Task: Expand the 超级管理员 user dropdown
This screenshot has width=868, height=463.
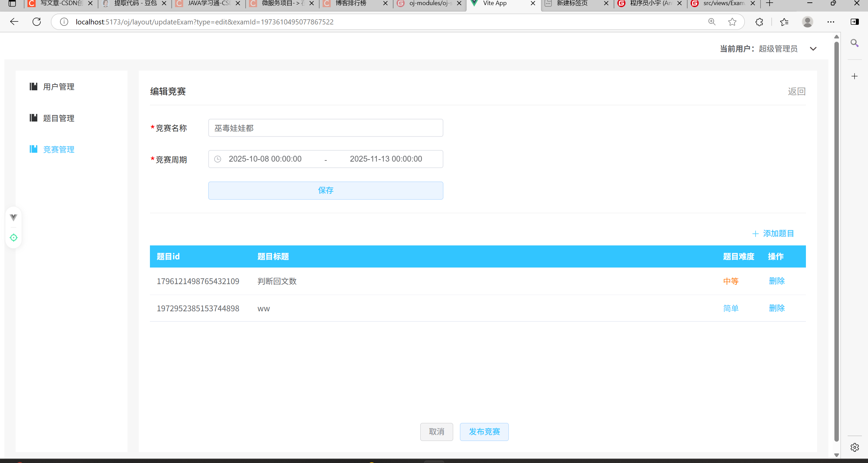Action: coord(813,49)
